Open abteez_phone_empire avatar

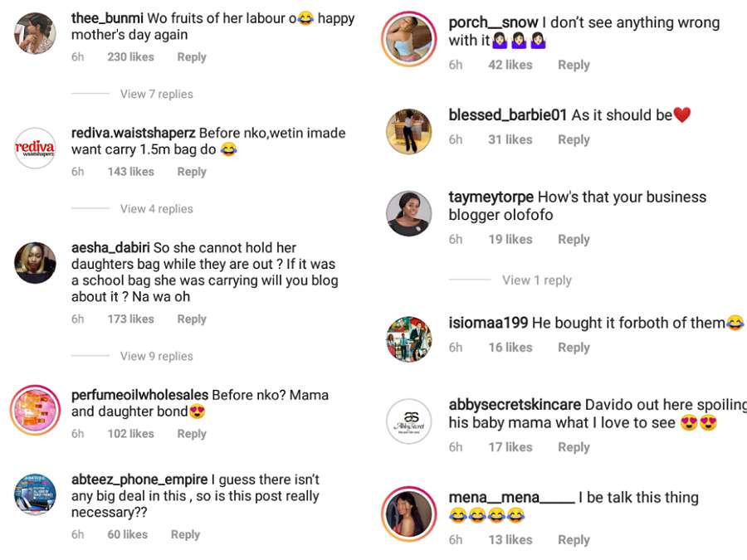tap(36, 495)
